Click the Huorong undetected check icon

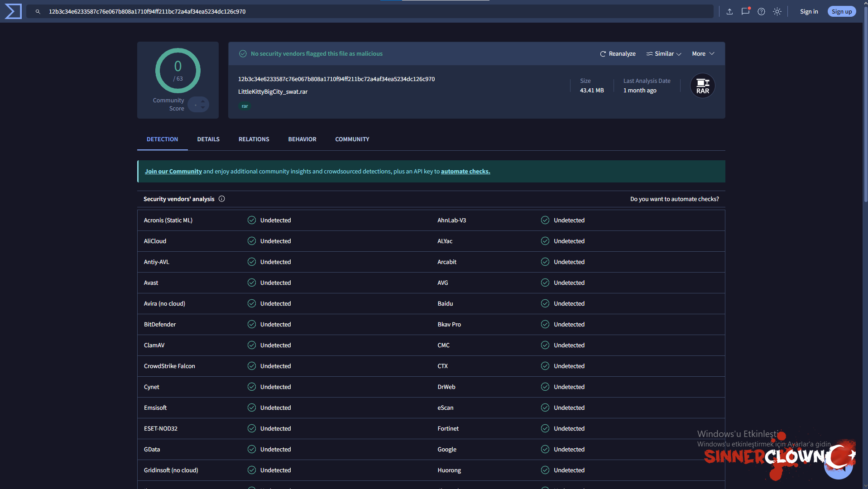click(x=545, y=470)
